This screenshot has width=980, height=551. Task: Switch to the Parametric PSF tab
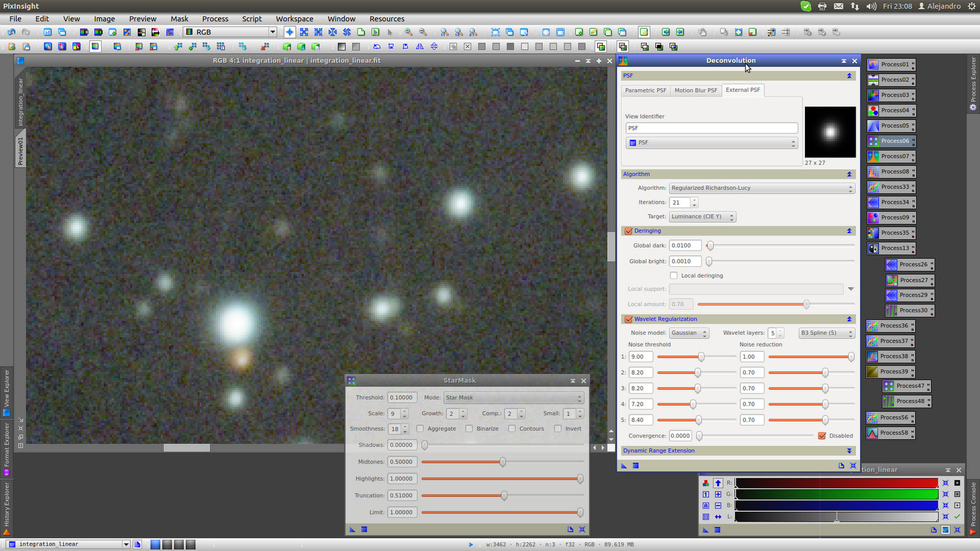point(646,91)
